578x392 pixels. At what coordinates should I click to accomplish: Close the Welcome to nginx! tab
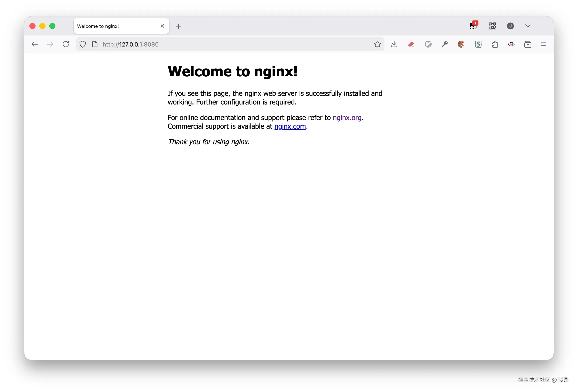(162, 26)
